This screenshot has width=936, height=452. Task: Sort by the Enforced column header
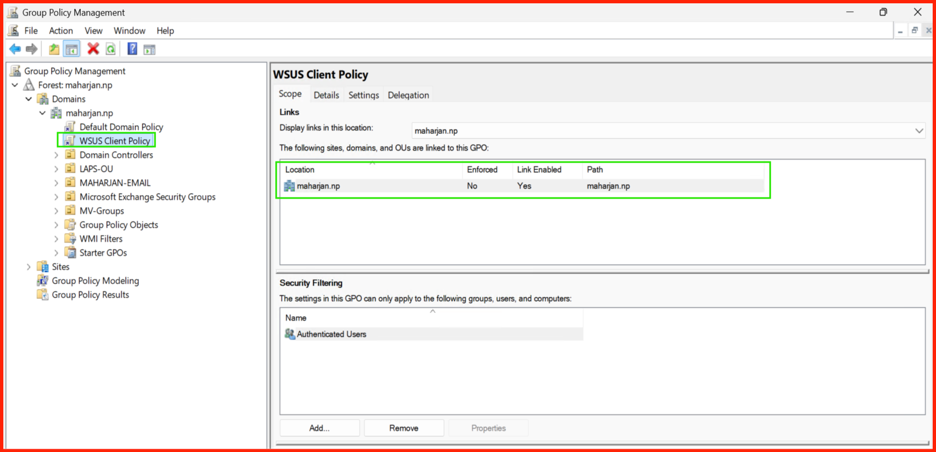click(x=488, y=170)
